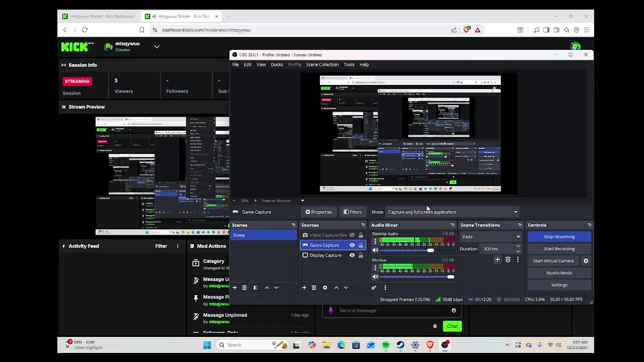Add scene transition with plus icon

pyautogui.click(x=498, y=259)
